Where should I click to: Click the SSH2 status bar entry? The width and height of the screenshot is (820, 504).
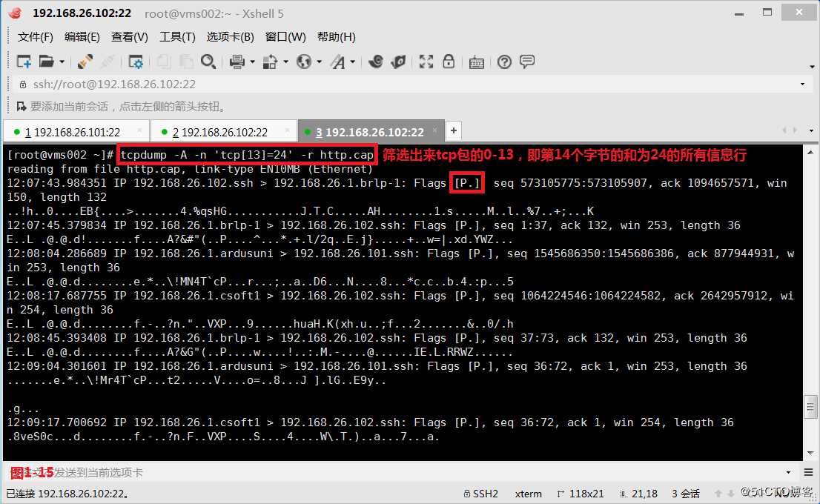point(480,494)
